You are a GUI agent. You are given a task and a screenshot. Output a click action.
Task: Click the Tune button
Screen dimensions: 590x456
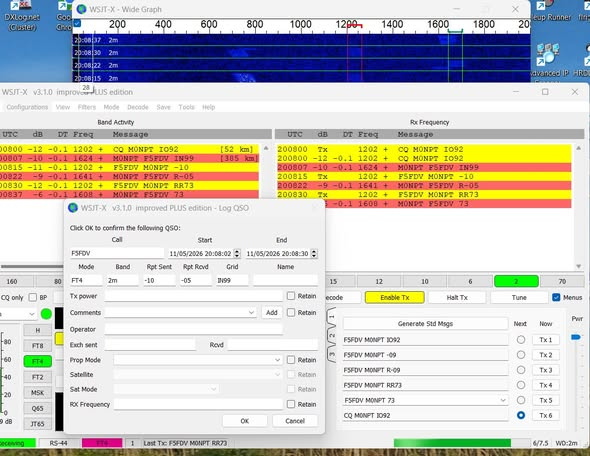point(519,298)
